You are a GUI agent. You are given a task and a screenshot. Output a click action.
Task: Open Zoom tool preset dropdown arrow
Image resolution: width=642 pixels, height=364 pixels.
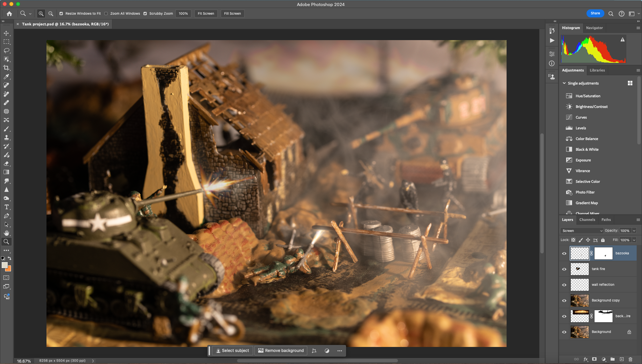click(30, 14)
